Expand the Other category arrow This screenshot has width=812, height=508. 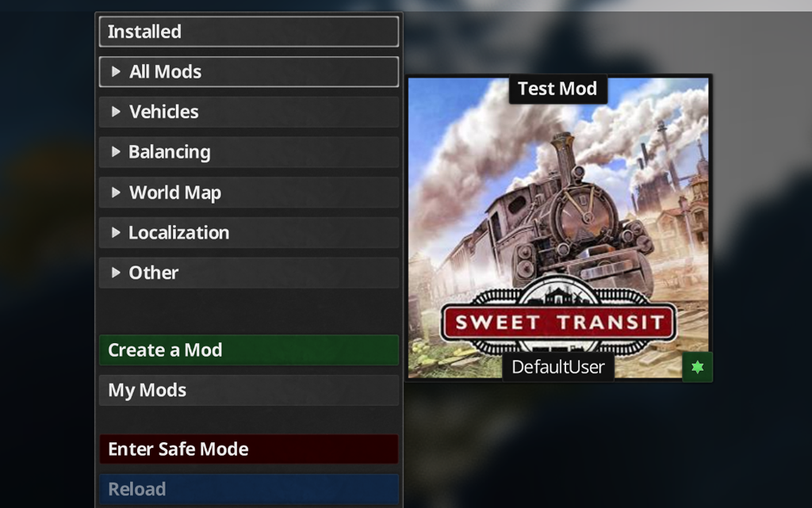pos(116,273)
